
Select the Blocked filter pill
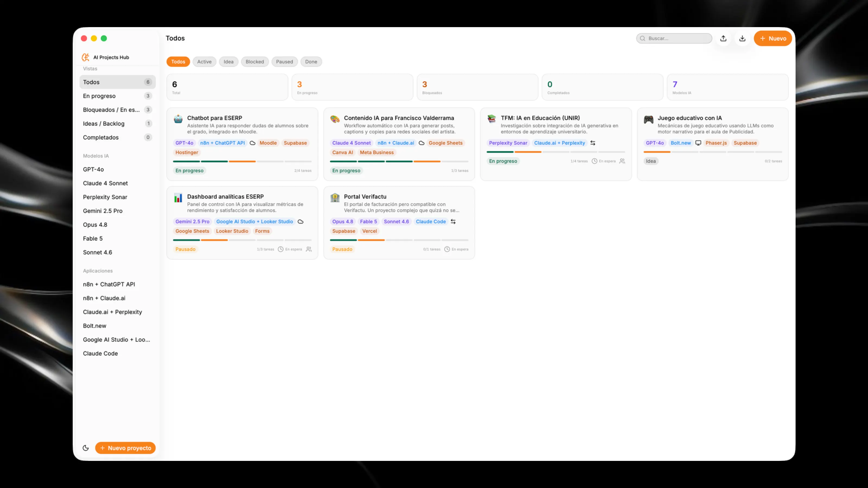pyautogui.click(x=255, y=62)
